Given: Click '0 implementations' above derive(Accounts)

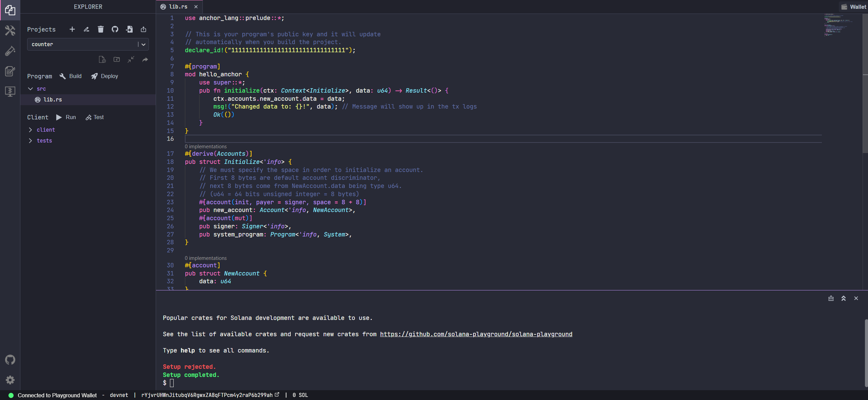Looking at the screenshot, I should pos(206,147).
